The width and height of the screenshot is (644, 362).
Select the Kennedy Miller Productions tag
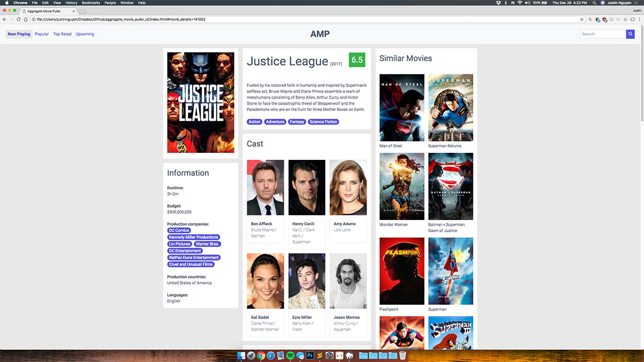point(193,237)
